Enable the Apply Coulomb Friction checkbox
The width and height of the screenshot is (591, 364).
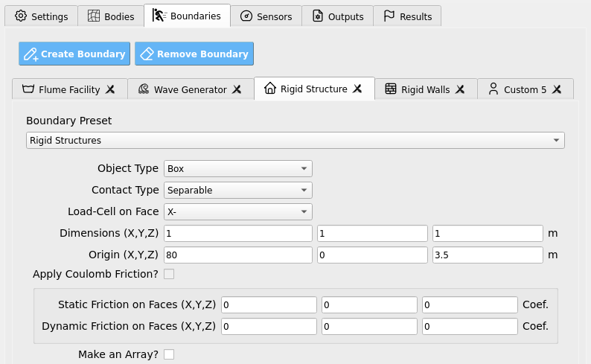[x=169, y=274]
